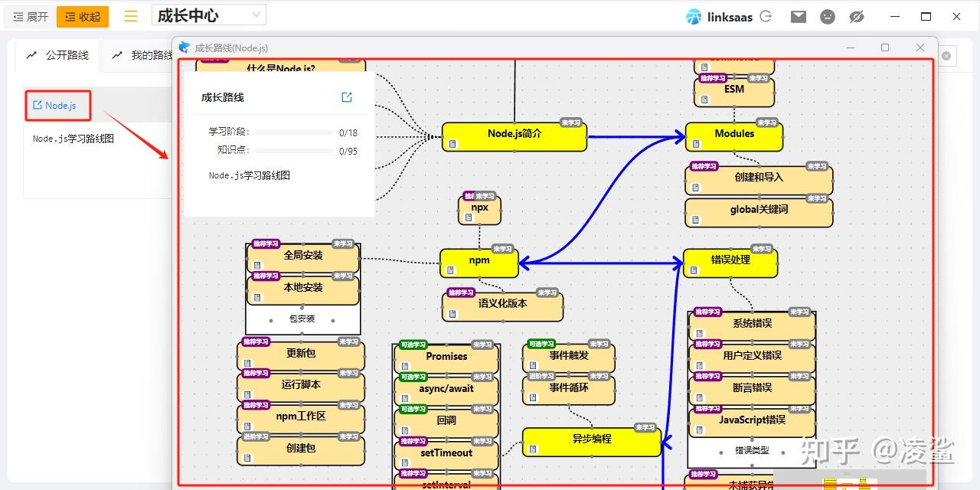Open the 成长中心 dropdown selector

pyautogui.click(x=207, y=14)
